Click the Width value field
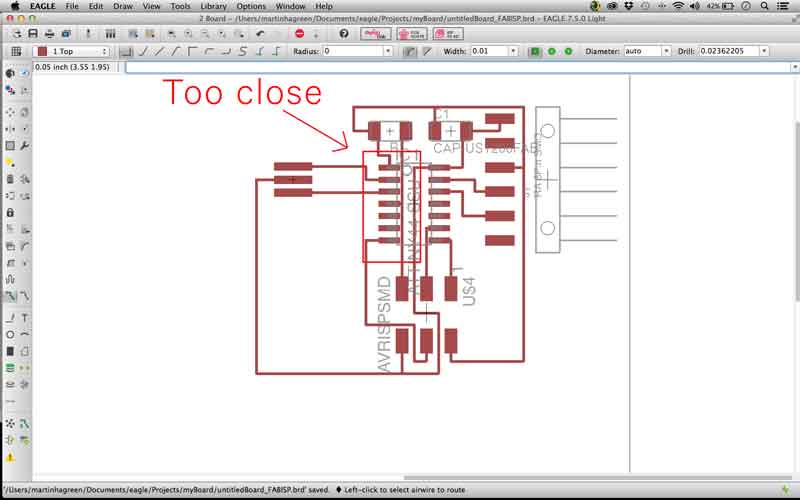This screenshot has width=800, height=500. (489, 52)
